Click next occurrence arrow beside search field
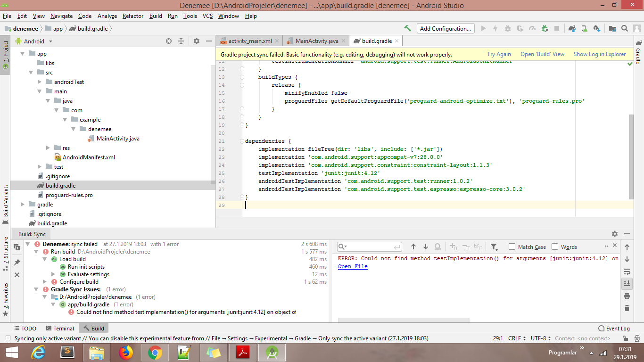The image size is (644, 362). pyautogui.click(x=426, y=247)
